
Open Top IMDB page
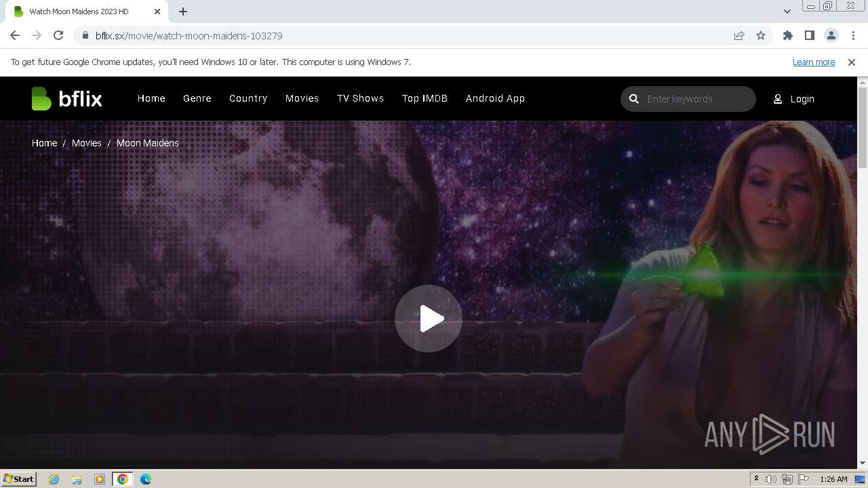coord(425,98)
